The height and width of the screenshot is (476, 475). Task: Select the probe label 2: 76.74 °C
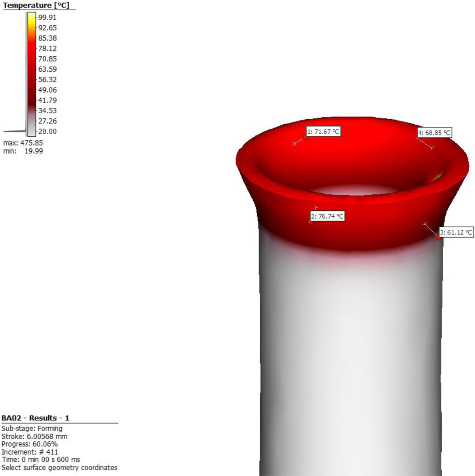[327, 216]
